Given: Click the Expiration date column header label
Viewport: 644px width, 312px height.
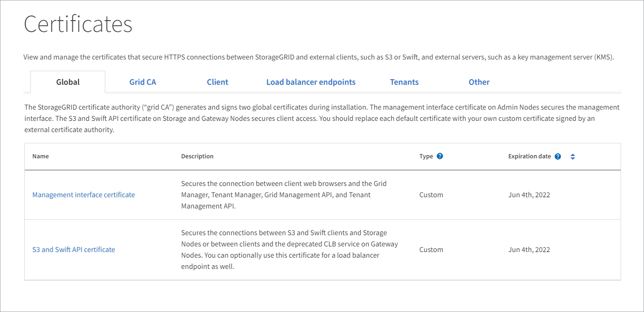Looking at the screenshot, I should click(x=529, y=156).
